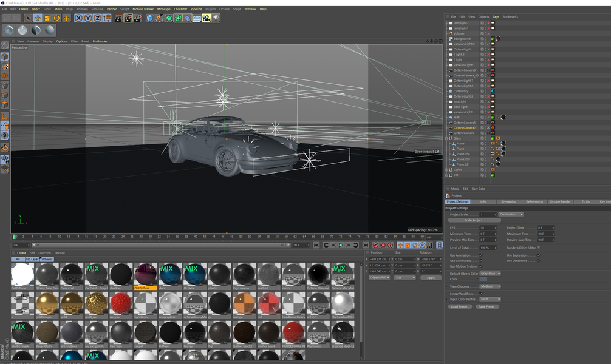Select the gold rough material
Image resolution: width=611 pixels, height=364 pixels.
47,303
